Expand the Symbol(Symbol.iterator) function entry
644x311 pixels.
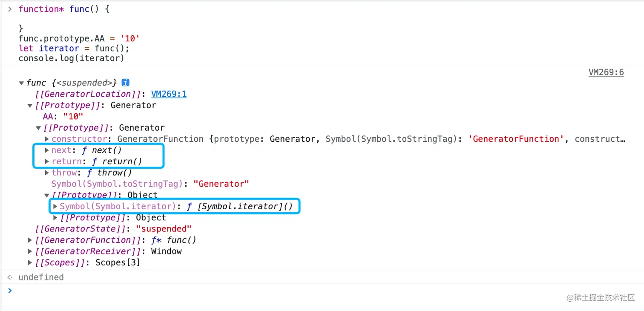55,206
